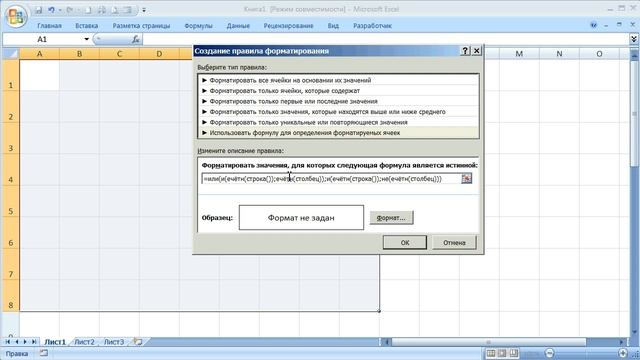
Task: Click the Insert Worksheet tab icon
Action: 138,342
